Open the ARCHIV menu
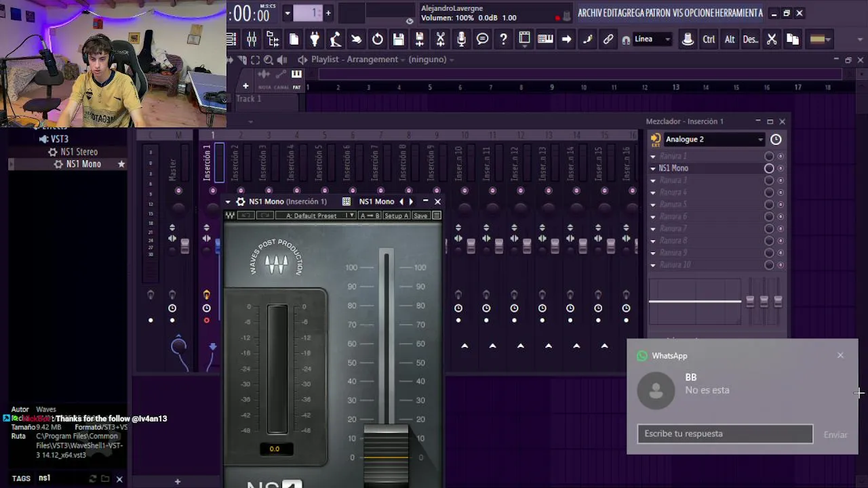The height and width of the screenshot is (488, 868). point(590,13)
